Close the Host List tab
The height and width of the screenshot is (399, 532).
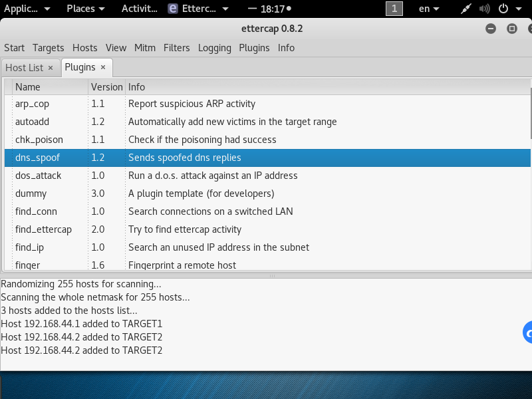51,68
